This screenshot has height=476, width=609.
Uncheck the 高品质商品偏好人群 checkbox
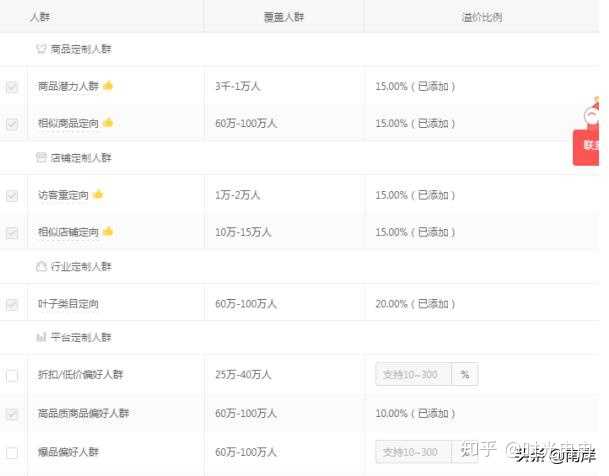point(12,413)
